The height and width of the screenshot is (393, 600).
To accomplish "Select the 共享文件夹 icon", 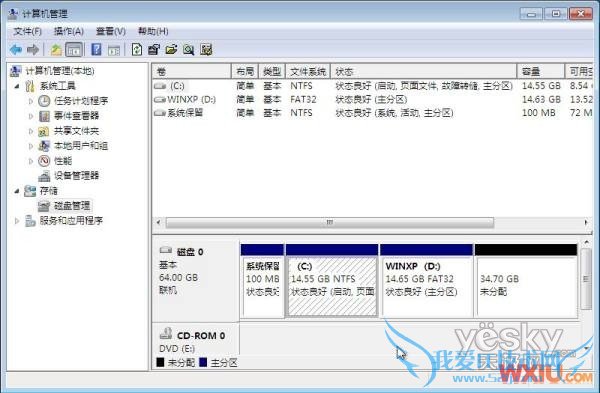I will point(44,131).
